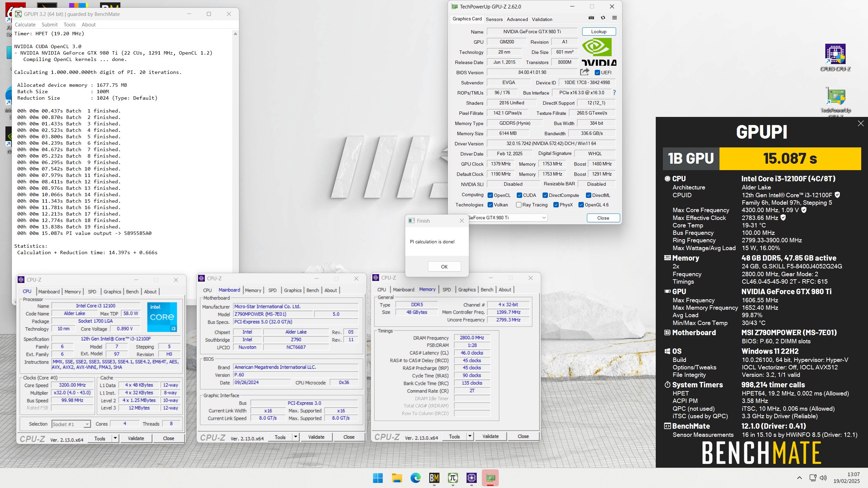Click Validate in CPU-Z Memory window
This screenshot has height=488, width=868.
491,436
